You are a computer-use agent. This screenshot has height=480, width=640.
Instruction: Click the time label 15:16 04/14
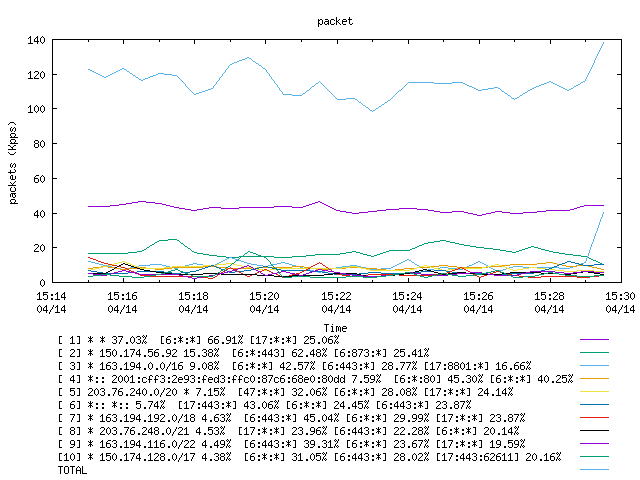[122, 302]
